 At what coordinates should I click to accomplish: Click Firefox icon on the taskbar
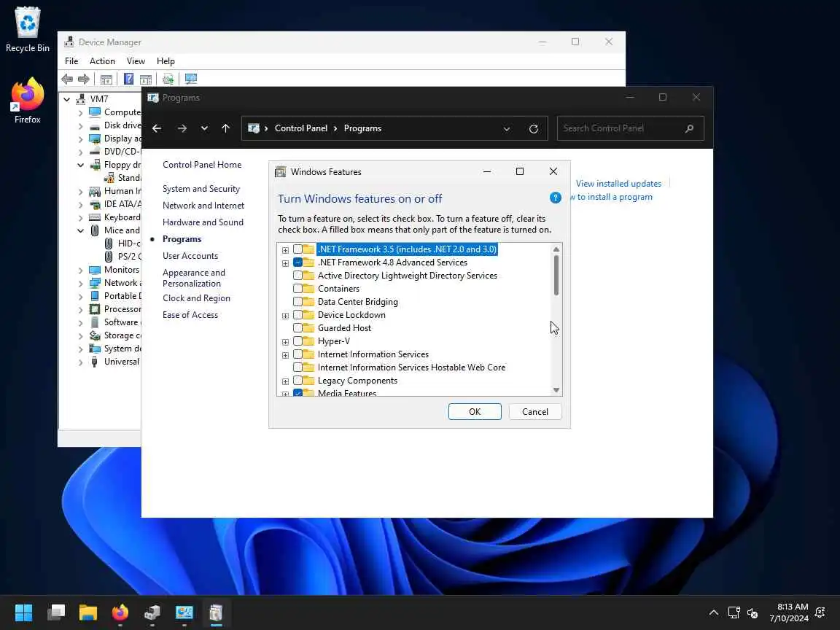(120, 612)
